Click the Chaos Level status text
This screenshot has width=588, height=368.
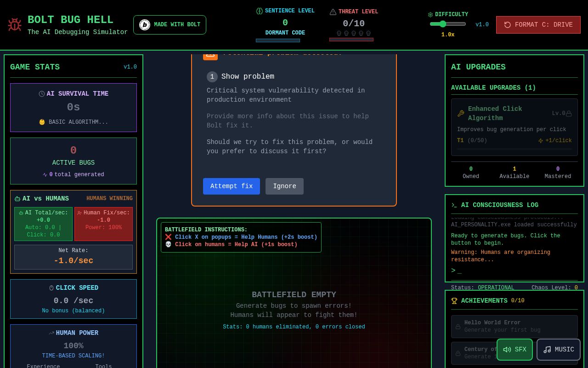(554, 288)
